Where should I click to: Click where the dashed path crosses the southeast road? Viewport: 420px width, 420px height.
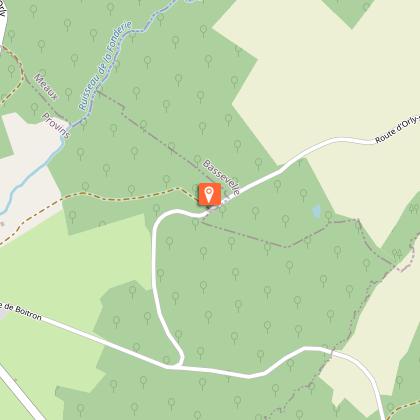pyautogui.click(x=332, y=352)
